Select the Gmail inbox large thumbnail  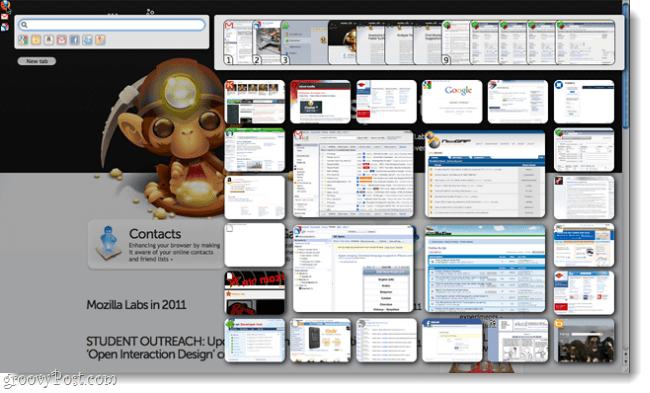pos(353,174)
